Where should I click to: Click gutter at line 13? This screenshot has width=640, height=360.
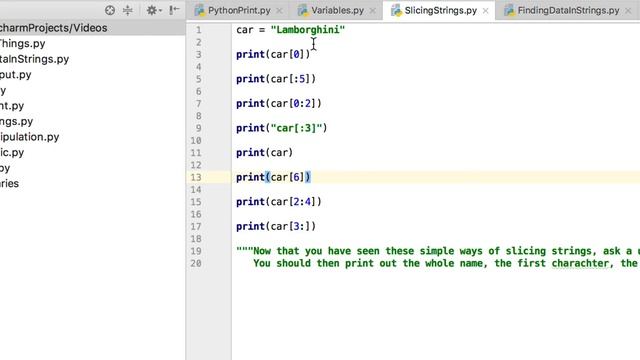coord(196,177)
